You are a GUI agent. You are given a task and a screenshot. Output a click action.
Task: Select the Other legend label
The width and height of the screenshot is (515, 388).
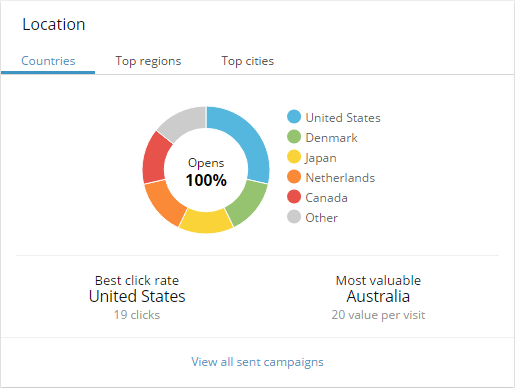[322, 218]
